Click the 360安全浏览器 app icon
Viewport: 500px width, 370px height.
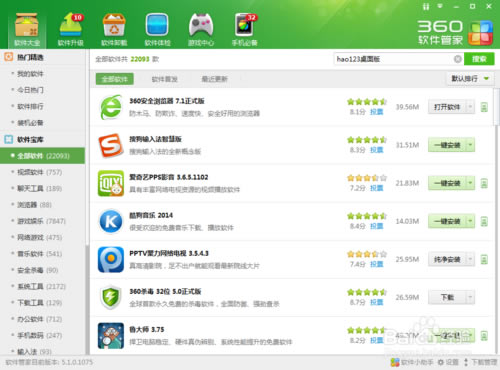(x=111, y=107)
